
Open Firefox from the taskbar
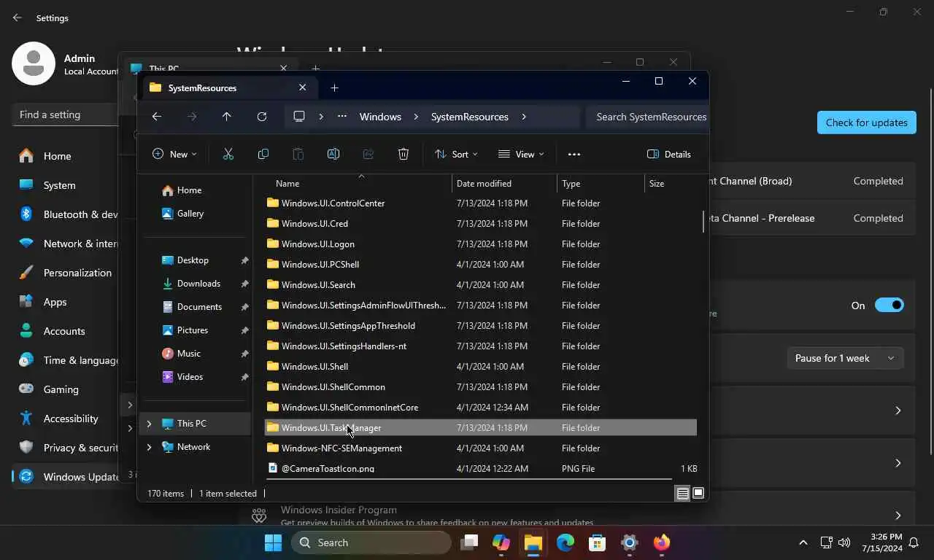(662, 542)
